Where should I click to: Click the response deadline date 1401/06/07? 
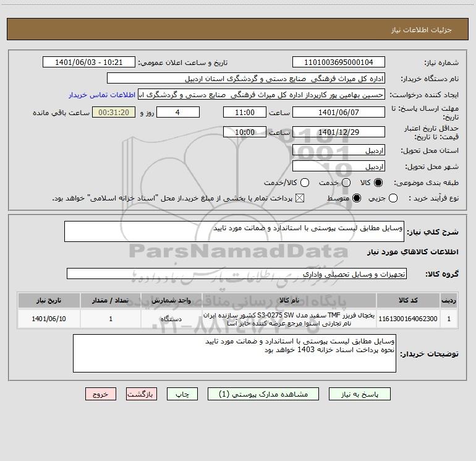[339, 112]
